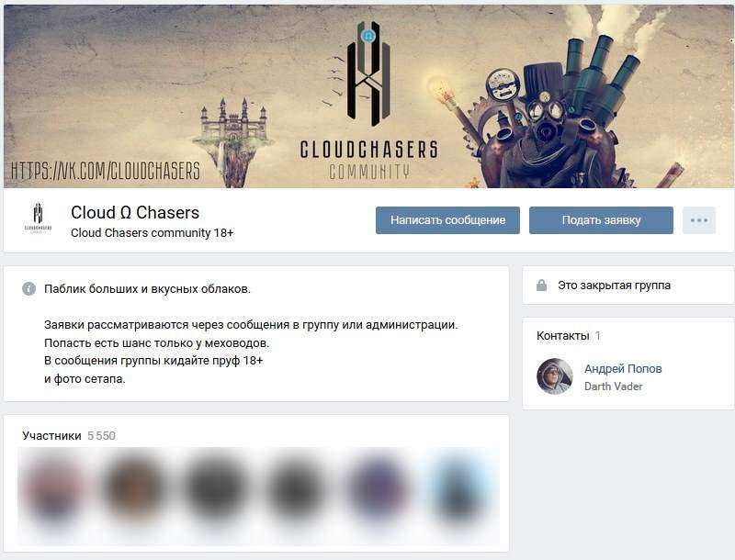735x560 pixels.
Task: Open Андрей Попов's contact avatar
Action: (555, 376)
